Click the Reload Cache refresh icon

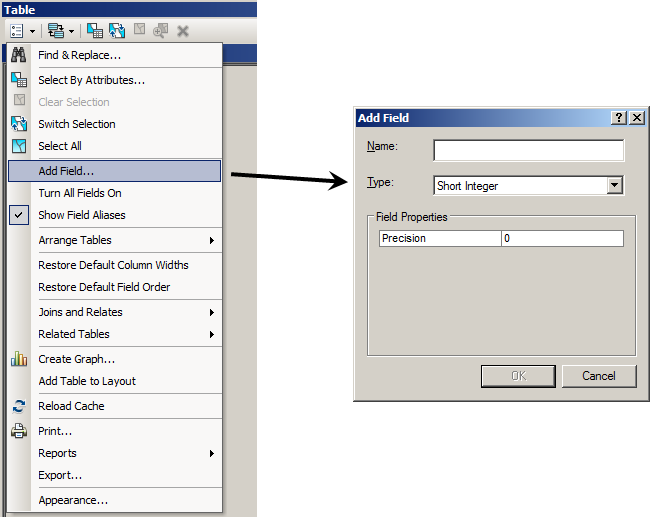pyautogui.click(x=19, y=406)
